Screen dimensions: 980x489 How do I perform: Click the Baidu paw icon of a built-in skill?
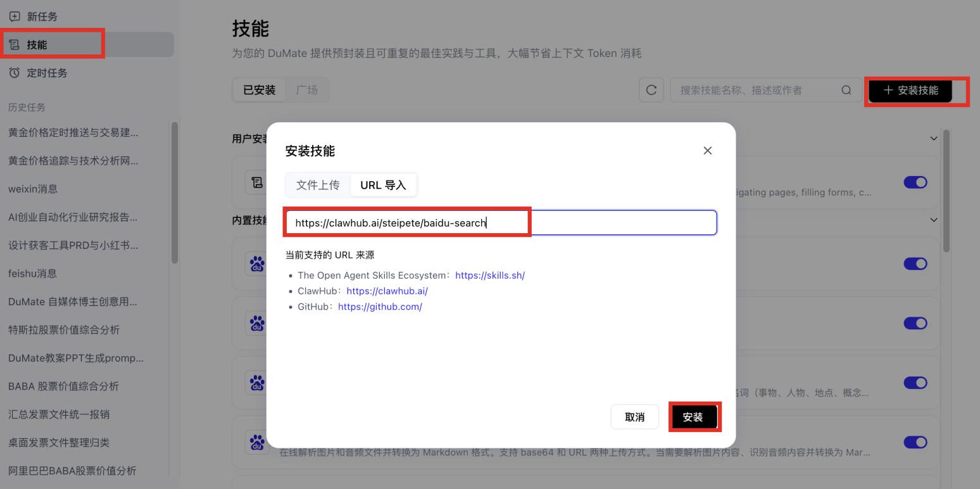click(257, 264)
